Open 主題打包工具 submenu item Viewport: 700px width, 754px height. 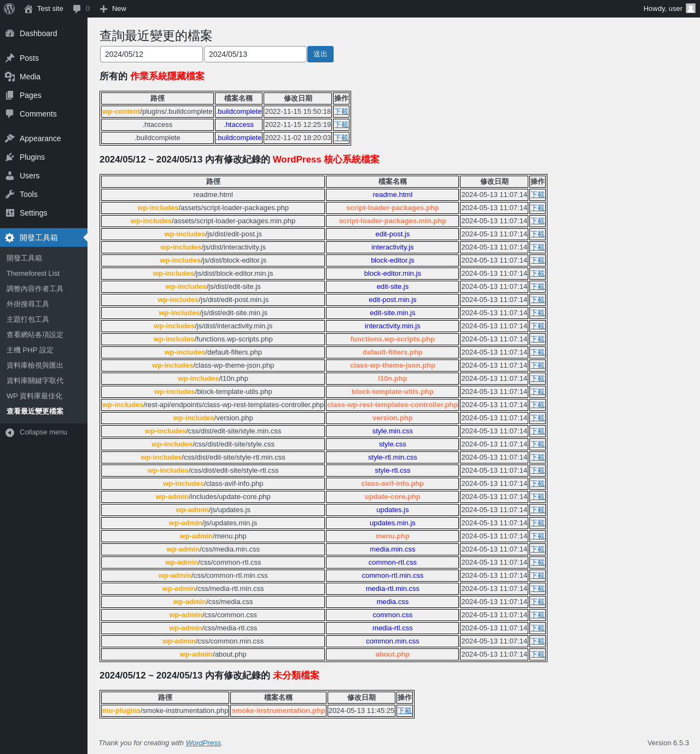(44, 320)
